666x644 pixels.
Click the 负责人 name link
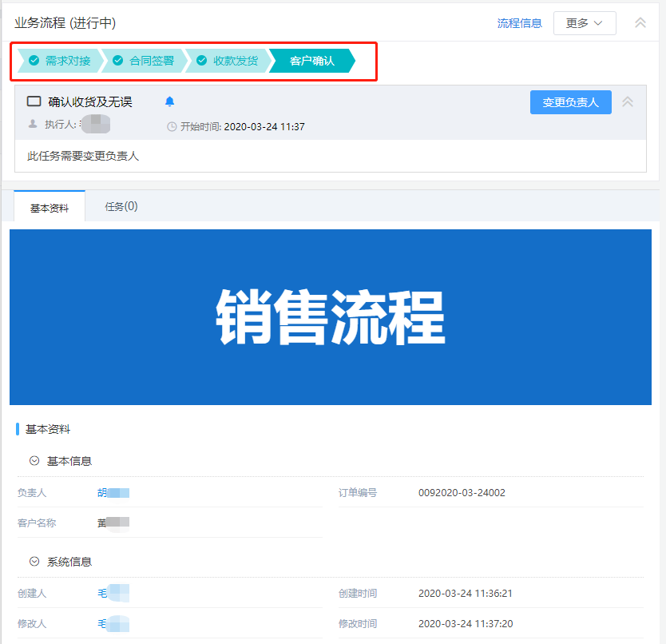point(113,493)
